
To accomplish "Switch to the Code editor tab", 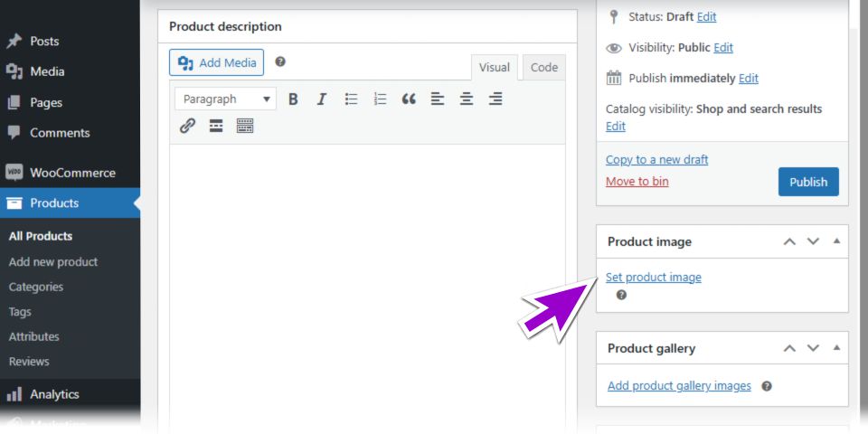I will pyautogui.click(x=543, y=68).
